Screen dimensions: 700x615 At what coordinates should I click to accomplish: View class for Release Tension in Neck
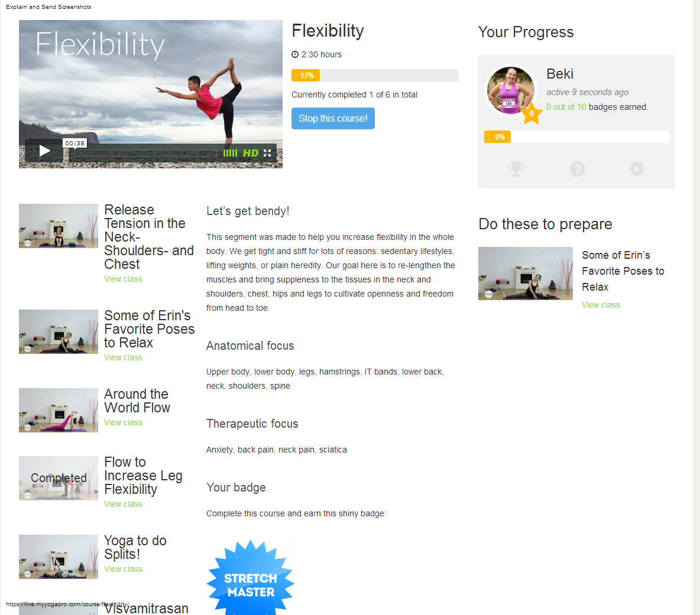pyautogui.click(x=123, y=279)
